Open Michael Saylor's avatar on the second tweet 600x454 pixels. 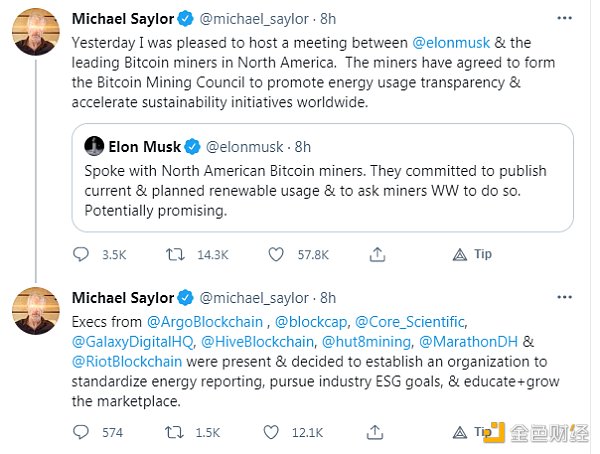click(34, 312)
